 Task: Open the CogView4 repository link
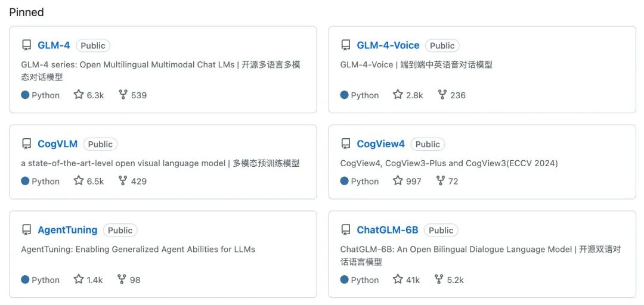point(380,144)
